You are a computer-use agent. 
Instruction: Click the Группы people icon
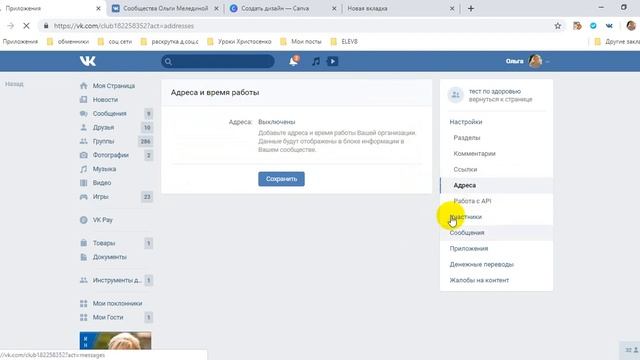click(84, 141)
